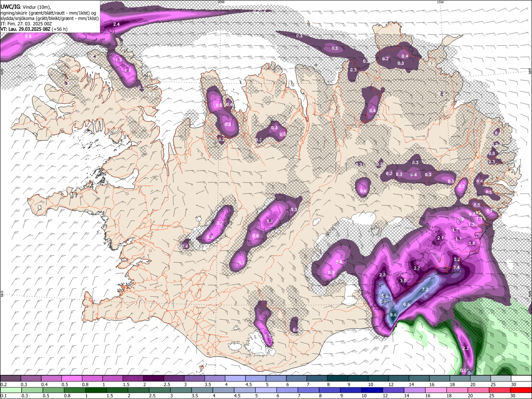Select the '6.5' precipitation value
532x399 pixels.
point(406,305)
